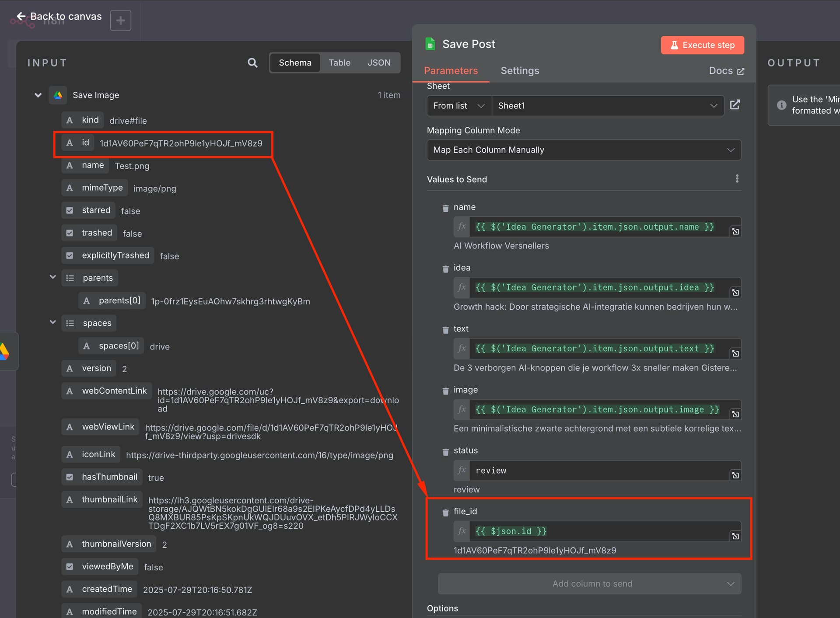The height and width of the screenshot is (618, 840).
Task: Toggle the trashed checkbox field
Action: (x=70, y=233)
